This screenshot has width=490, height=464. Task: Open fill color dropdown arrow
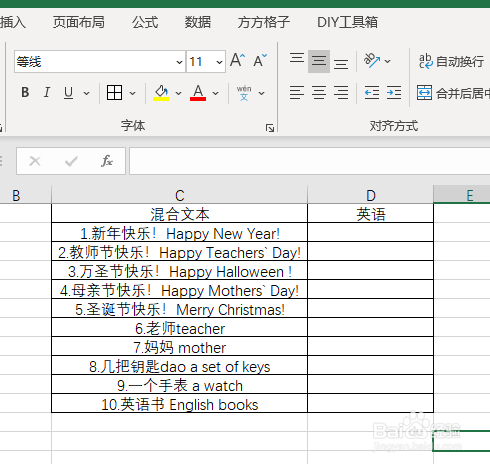pos(178,93)
